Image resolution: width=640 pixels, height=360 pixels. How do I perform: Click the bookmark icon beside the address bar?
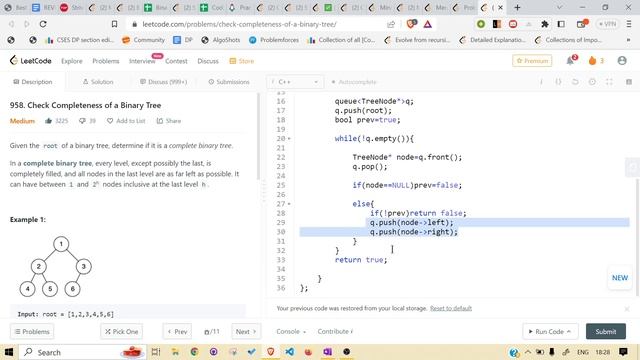click(x=115, y=24)
